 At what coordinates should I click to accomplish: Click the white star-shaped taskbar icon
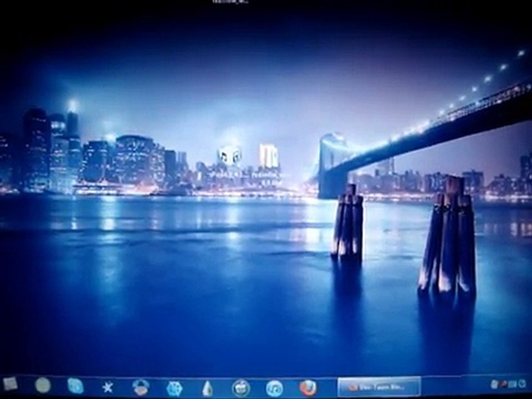(108, 387)
